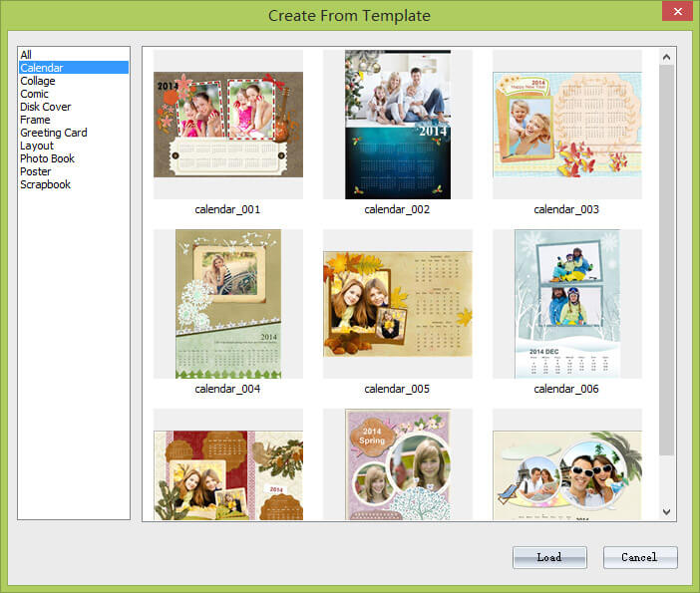Click the calendar_005 label text
Viewport: 700px width, 593px height.
[397, 389]
